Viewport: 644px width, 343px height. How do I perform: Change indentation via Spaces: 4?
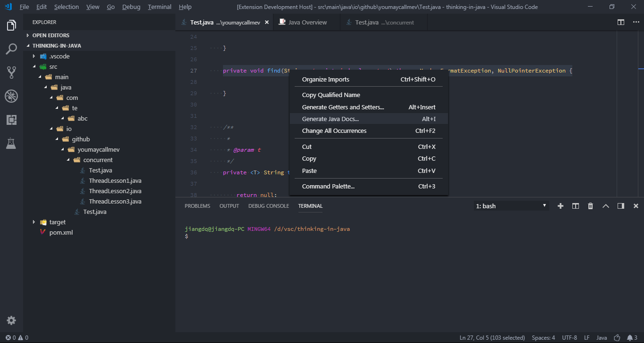tap(543, 338)
